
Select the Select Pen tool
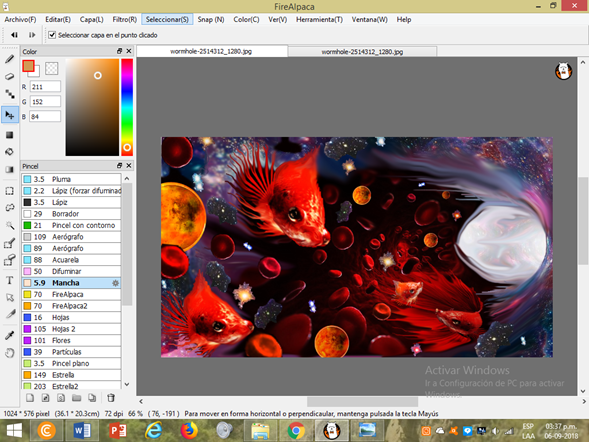click(9, 243)
